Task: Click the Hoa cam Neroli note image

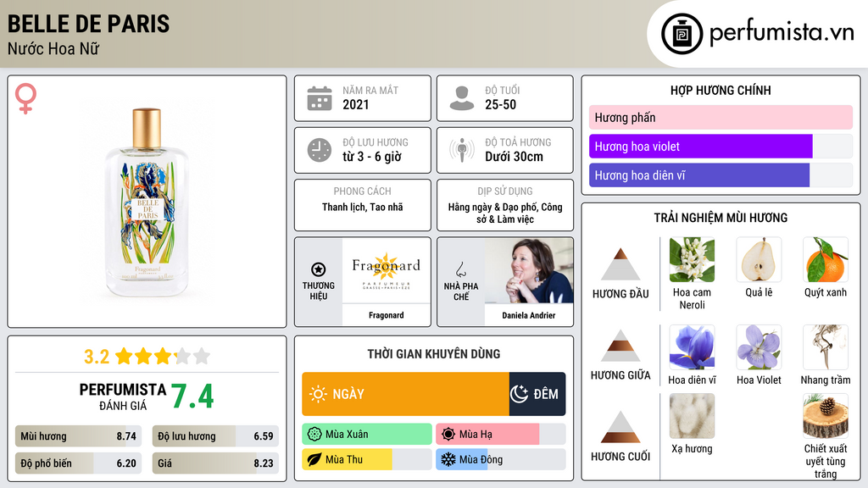Action: 692,260
